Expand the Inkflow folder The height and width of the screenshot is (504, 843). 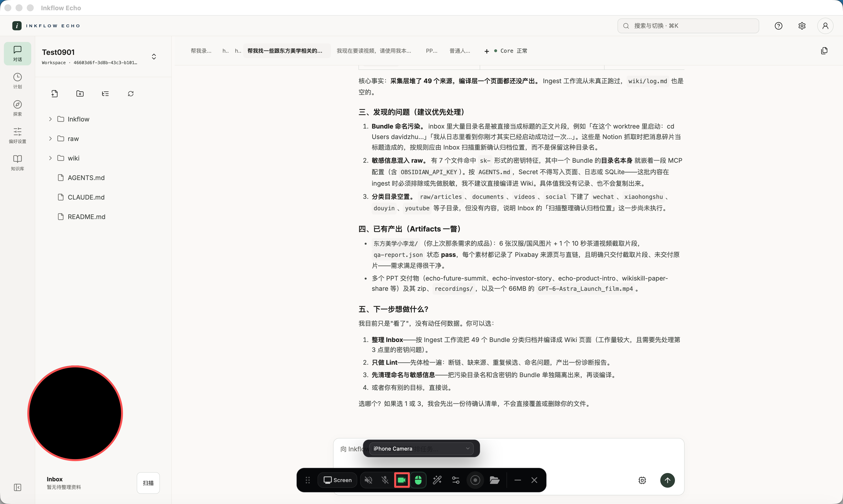tap(50, 119)
